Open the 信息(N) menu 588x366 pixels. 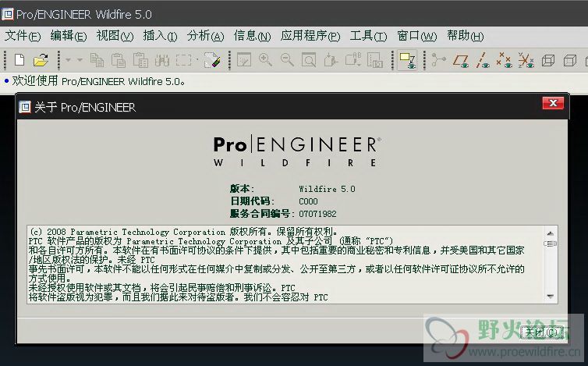tap(252, 36)
